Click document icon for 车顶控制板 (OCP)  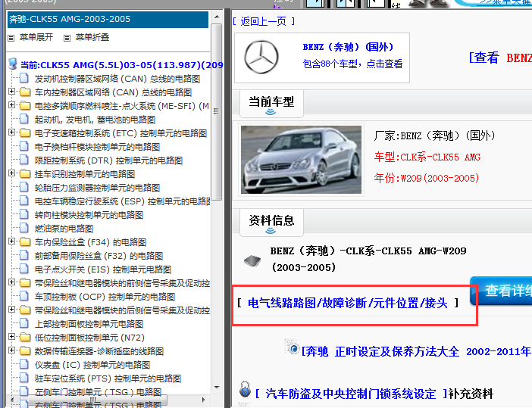point(24,297)
